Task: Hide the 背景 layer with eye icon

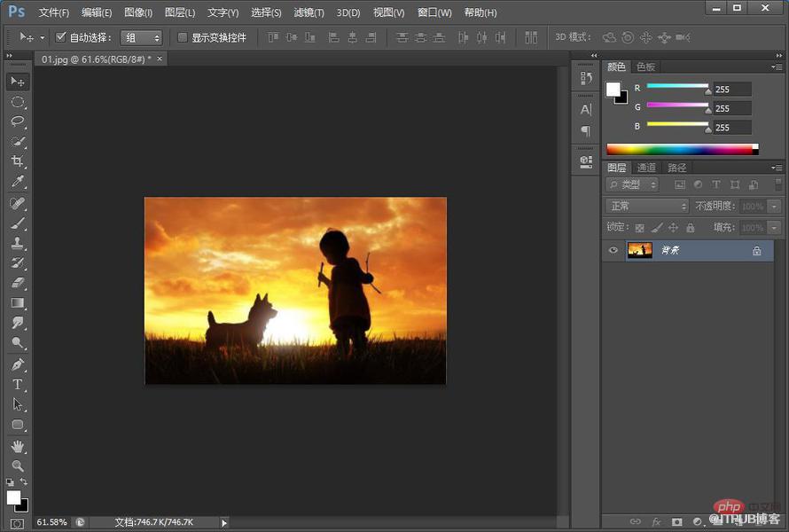Action: coord(613,250)
